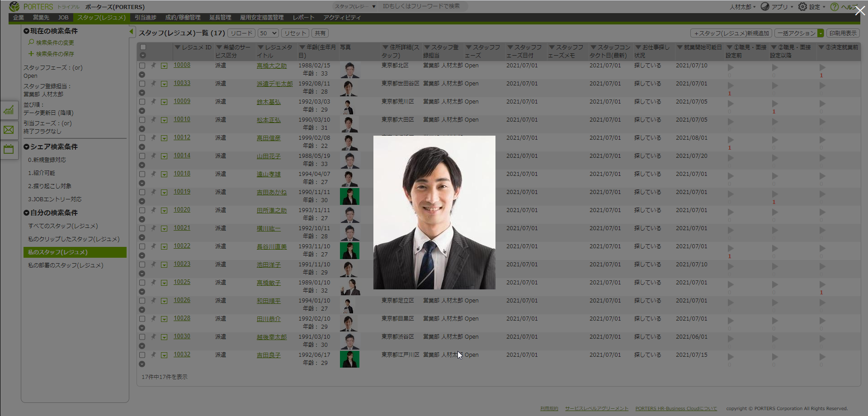Screen dimensions: 868x416
Task: Click the settings gear icon
Action: [802, 7]
